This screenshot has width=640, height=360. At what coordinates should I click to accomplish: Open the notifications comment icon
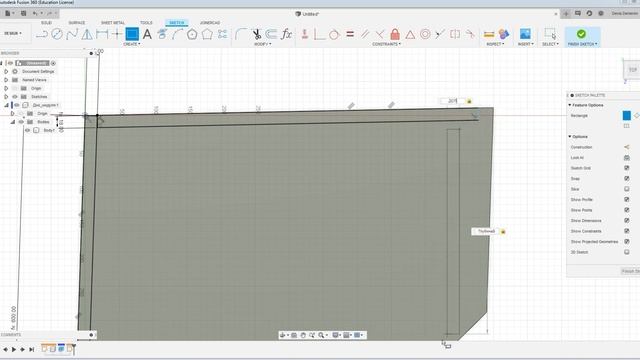578,13
